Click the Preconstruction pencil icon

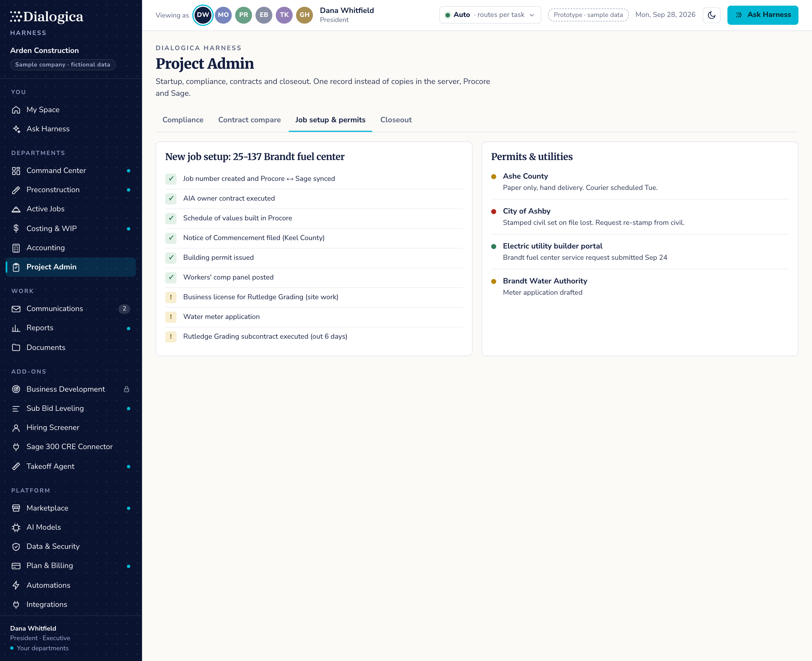(16, 190)
